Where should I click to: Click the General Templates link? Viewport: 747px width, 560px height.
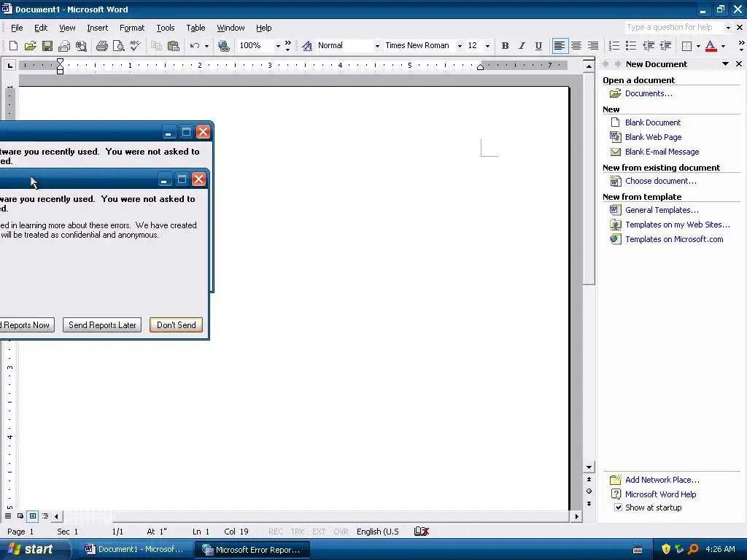662,210
